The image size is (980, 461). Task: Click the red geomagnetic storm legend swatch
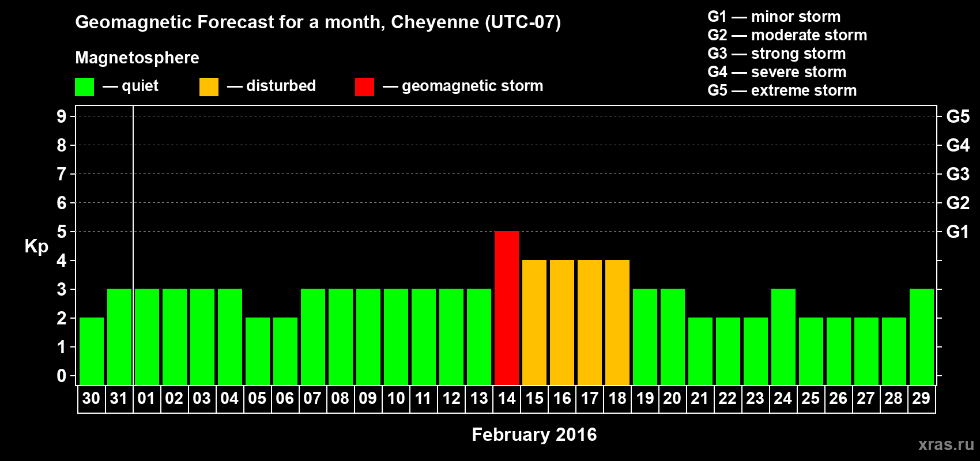click(x=364, y=87)
